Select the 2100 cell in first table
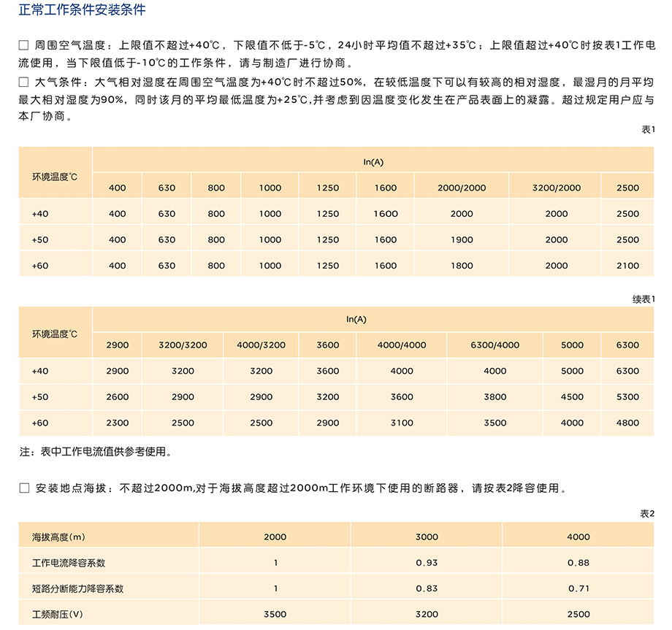 tap(627, 266)
